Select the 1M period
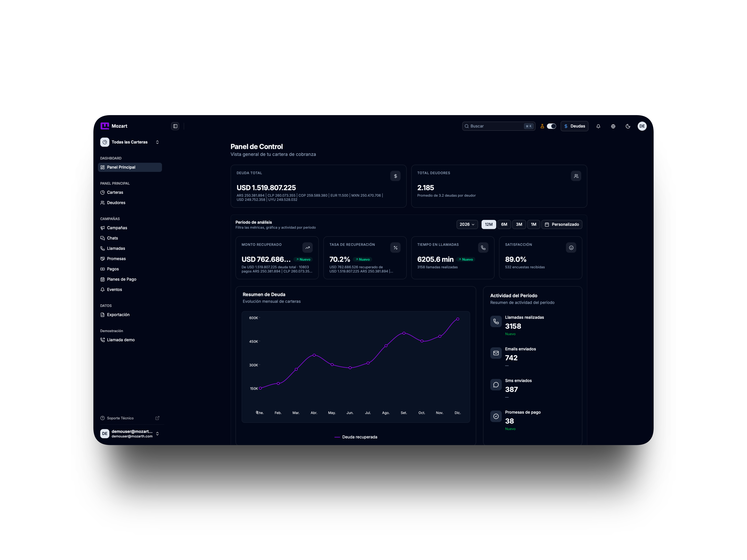The image size is (747, 560). click(534, 225)
